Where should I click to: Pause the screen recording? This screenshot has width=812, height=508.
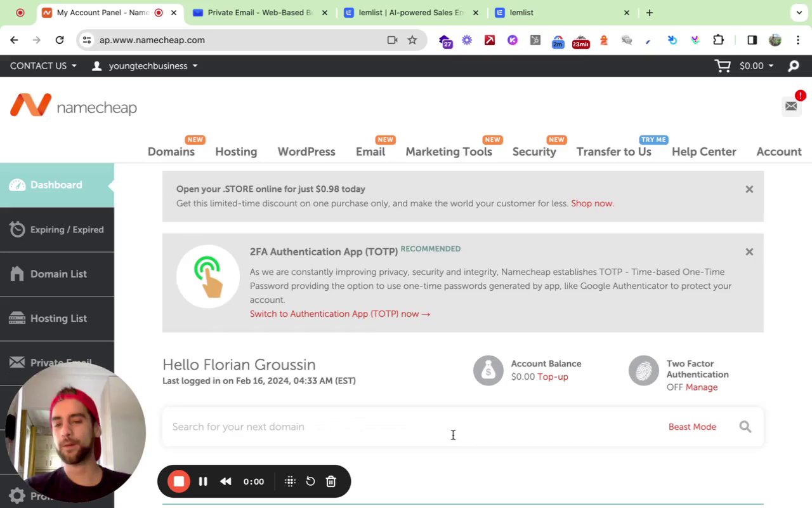tap(203, 481)
